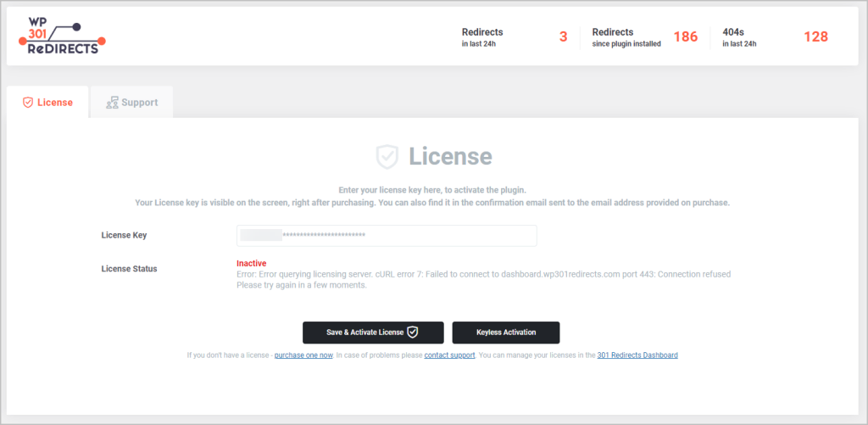The image size is (868, 425).
Task: Click 'Your License key is visible' sentence
Action: point(432,203)
